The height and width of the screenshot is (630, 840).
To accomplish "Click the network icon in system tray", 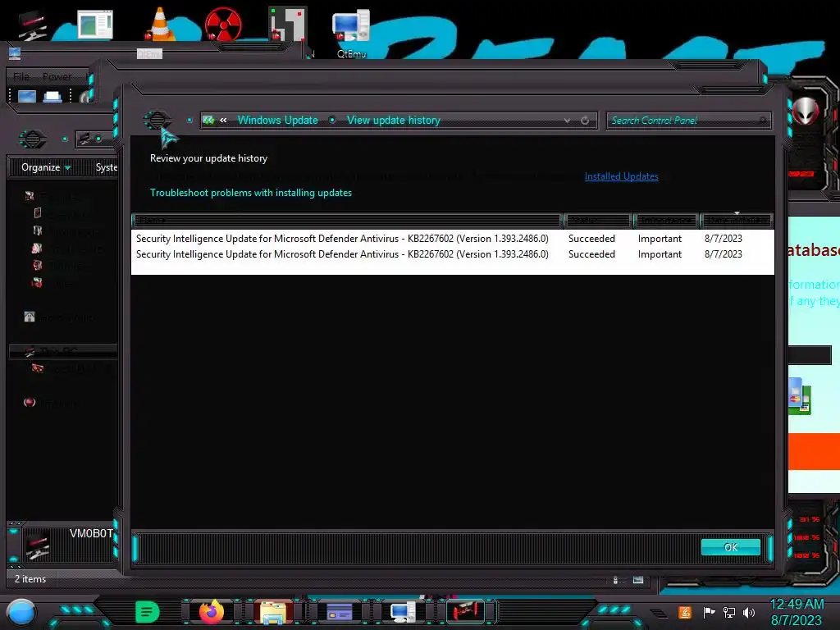I will pyautogui.click(x=729, y=612).
